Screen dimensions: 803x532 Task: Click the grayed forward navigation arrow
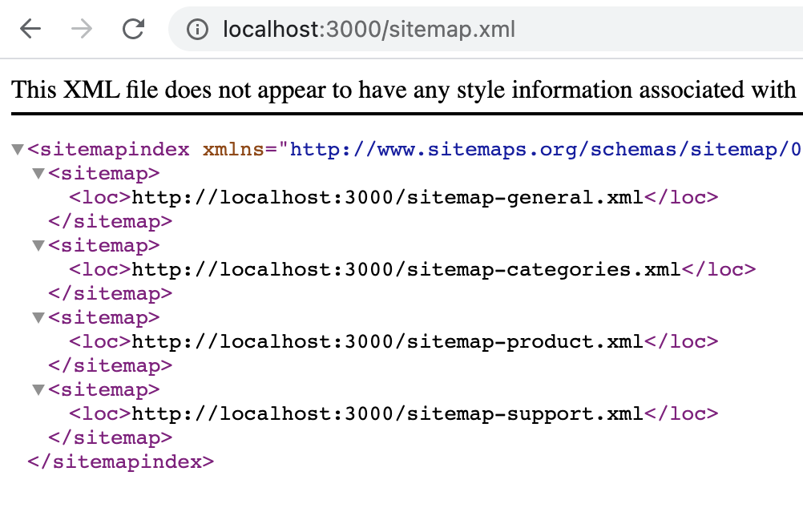point(80,28)
